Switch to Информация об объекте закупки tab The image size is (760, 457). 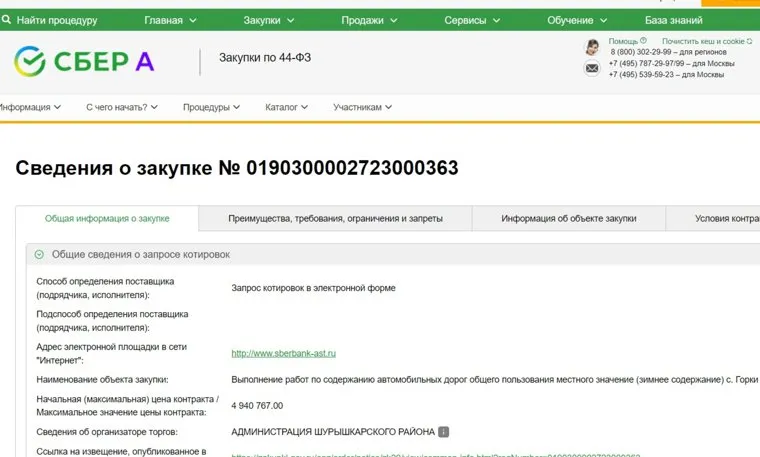pyautogui.click(x=568, y=219)
